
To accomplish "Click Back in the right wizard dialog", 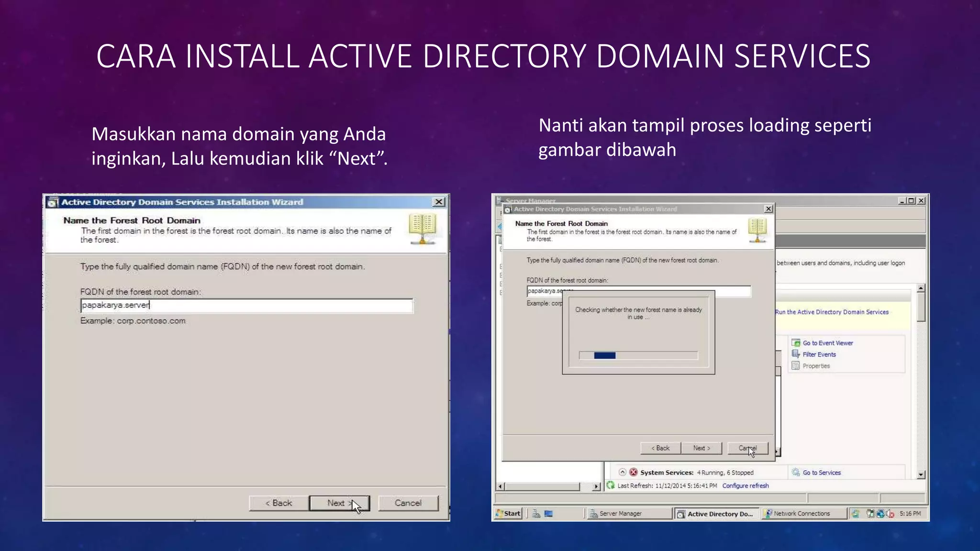I will tap(660, 448).
